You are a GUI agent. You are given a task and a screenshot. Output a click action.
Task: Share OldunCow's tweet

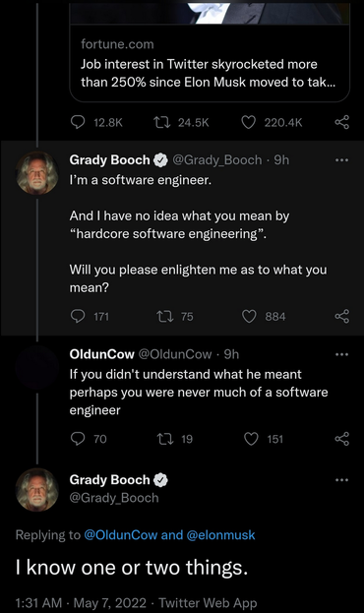coord(341,439)
